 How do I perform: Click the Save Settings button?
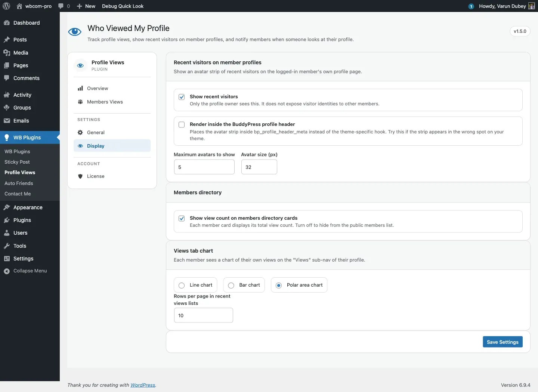503,342
